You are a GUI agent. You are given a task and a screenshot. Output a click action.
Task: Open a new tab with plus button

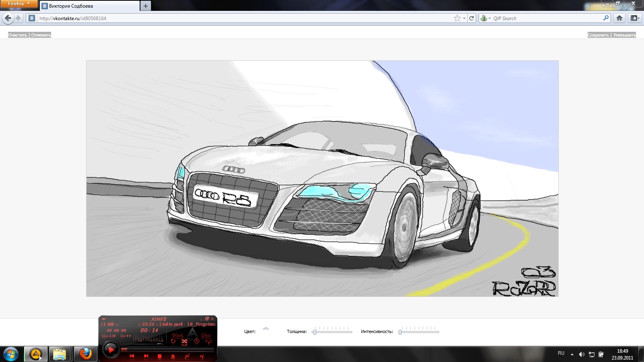pyautogui.click(x=146, y=6)
